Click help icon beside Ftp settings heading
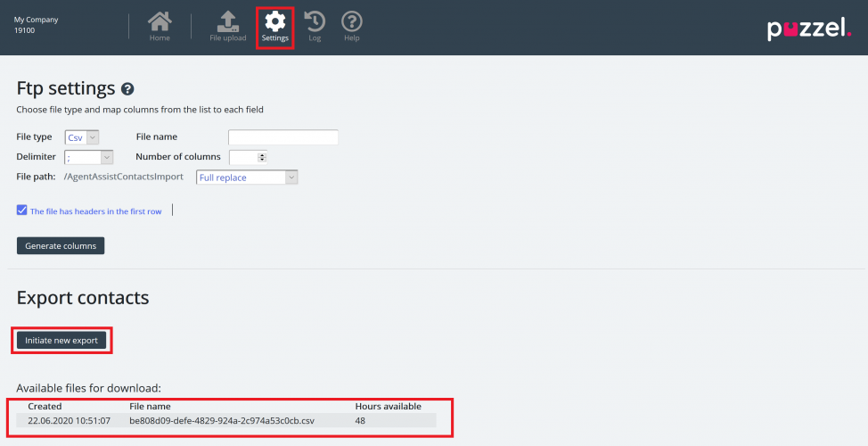The image size is (868, 446). (127, 89)
